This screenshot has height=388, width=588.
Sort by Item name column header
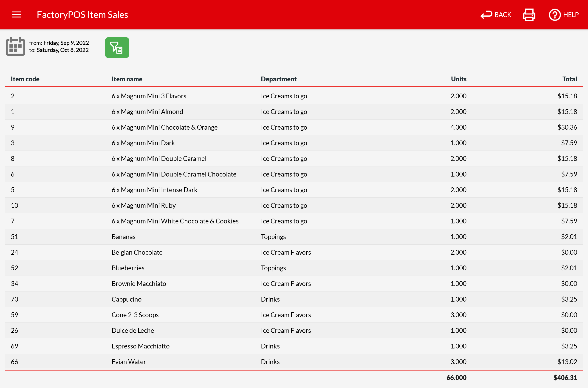click(x=127, y=79)
